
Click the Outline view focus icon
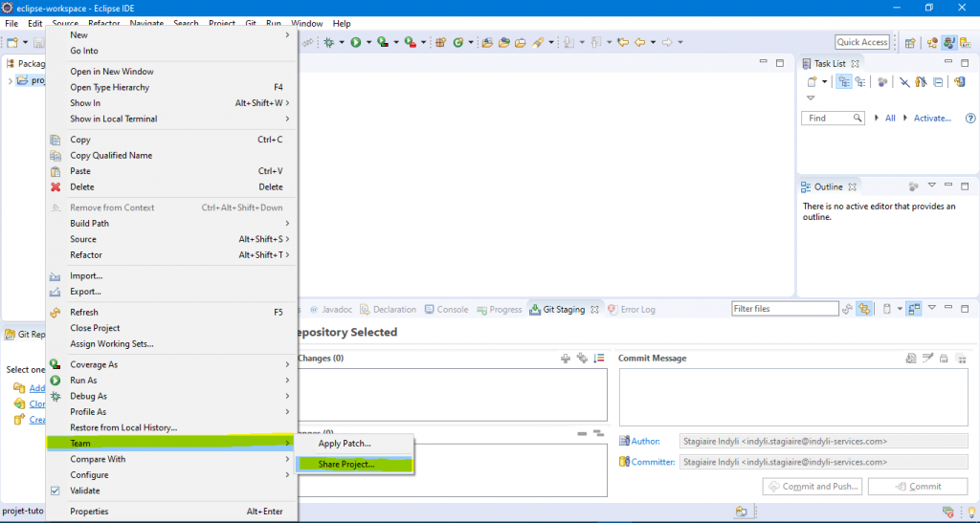pyautogui.click(x=914, y=186)
